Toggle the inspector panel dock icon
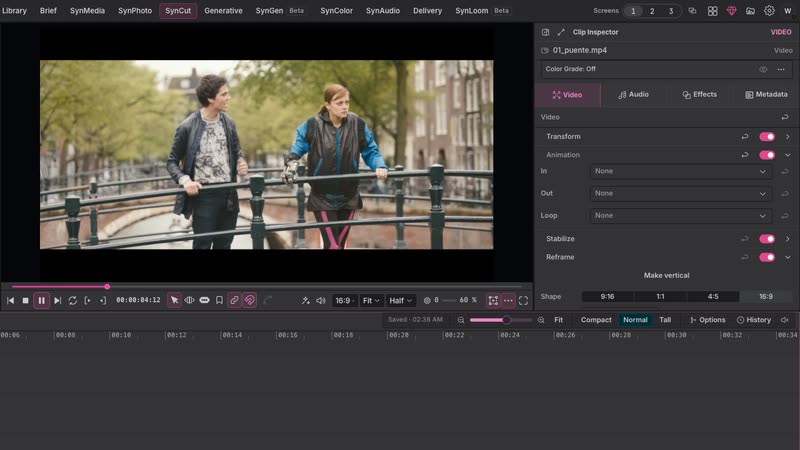Viewport: 800px width, 450px height. 545,32
